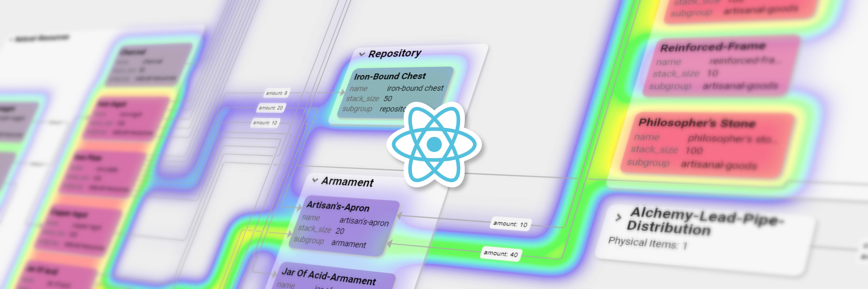Click stack_size value 100 in Philosopher's Stone

tap(694, 150)
